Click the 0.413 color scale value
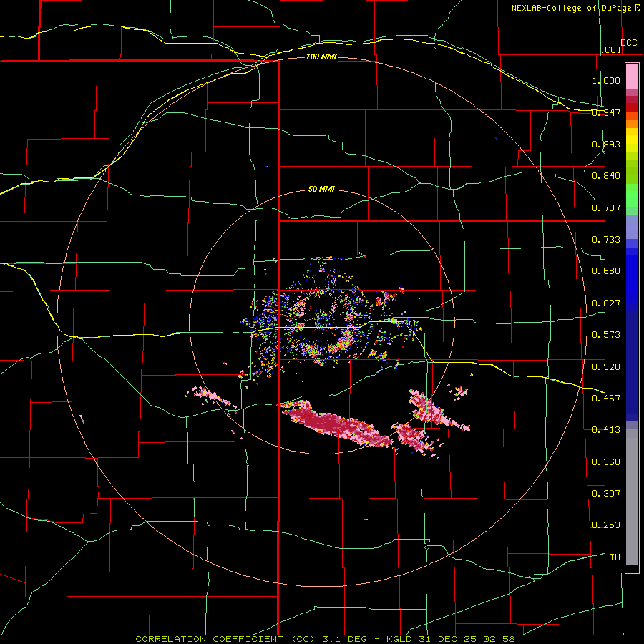 click(x=606, y=429)
